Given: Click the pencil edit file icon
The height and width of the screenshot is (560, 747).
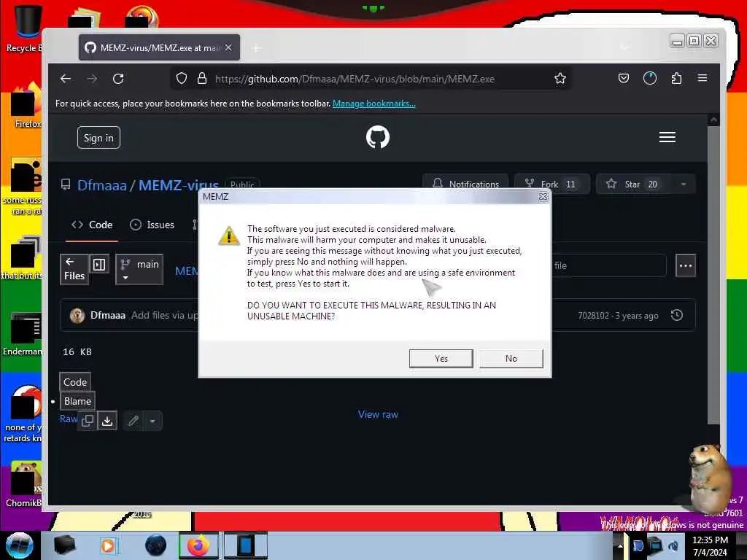Looking at the screenshot, I should 133,421.
